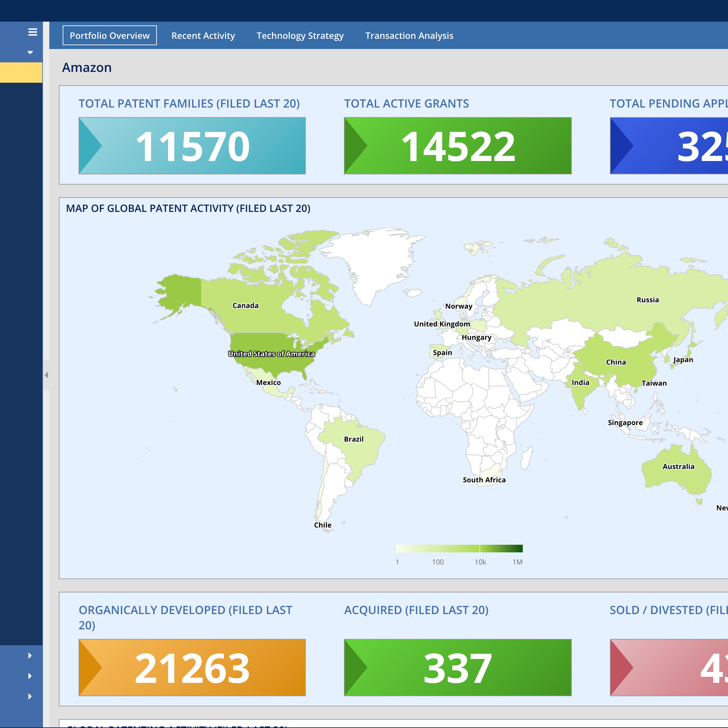
Task: Click the map color scale legend bar
Action: point(459,548)
